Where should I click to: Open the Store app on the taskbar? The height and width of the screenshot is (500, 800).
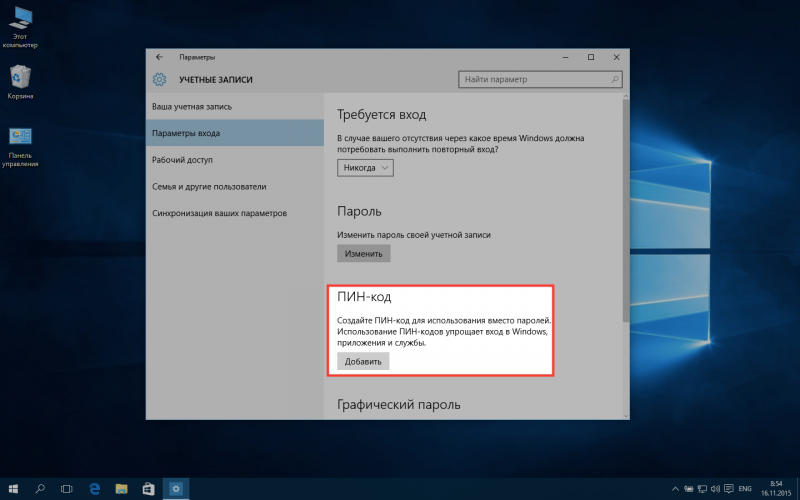[x=148, y=489]
